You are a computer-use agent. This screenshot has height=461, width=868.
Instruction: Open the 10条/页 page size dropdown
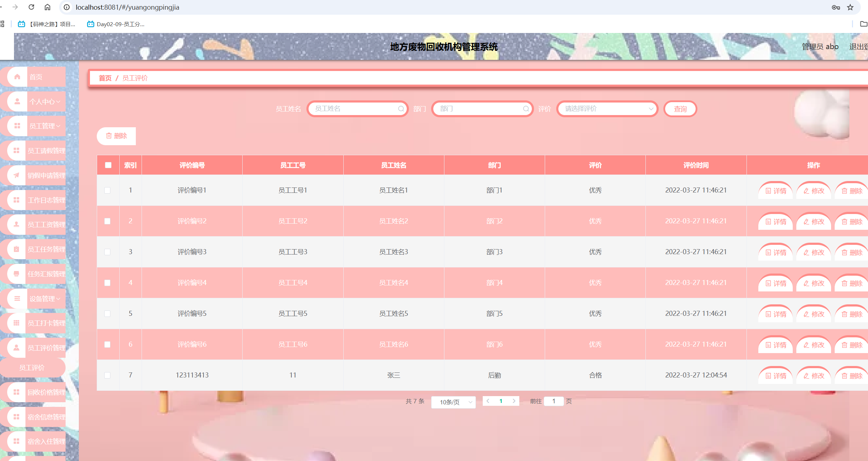coord(453,402)
